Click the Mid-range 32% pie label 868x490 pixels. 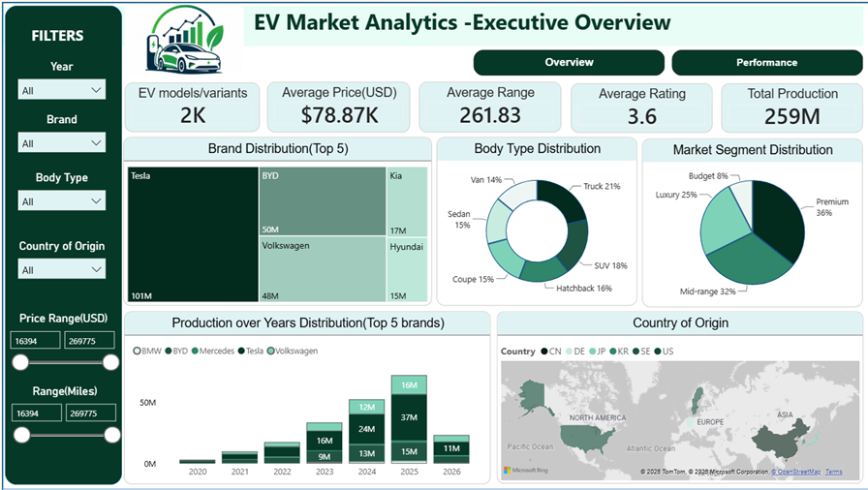pos(707,291)
